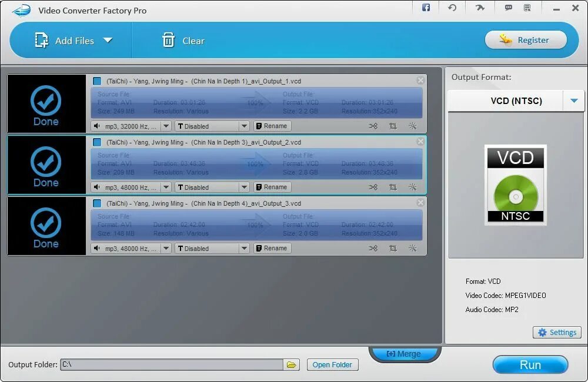Select the Depth 1_avi_Output_1.vcd file name
Image resolution: width=588 pixels, height=382 pixels.
(203, 81)
